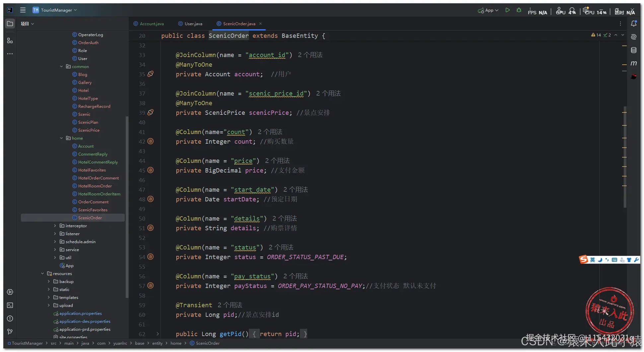Click the column gutter icon on line 45

(x=150, y=170)
